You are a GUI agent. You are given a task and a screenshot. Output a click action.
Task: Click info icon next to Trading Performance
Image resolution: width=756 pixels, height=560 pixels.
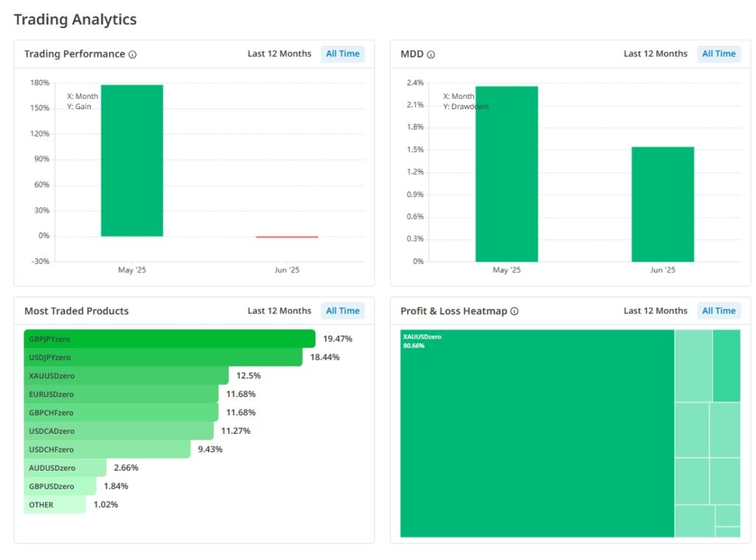133,55
